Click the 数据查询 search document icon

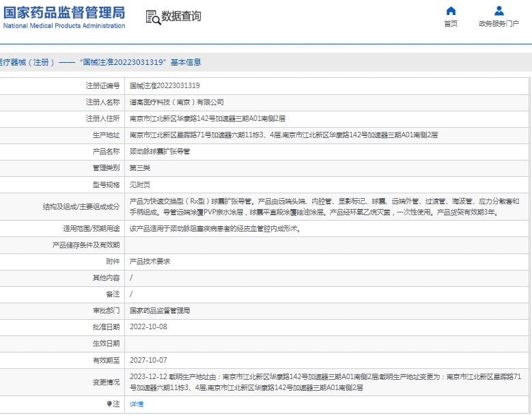[x=154, y=17]
